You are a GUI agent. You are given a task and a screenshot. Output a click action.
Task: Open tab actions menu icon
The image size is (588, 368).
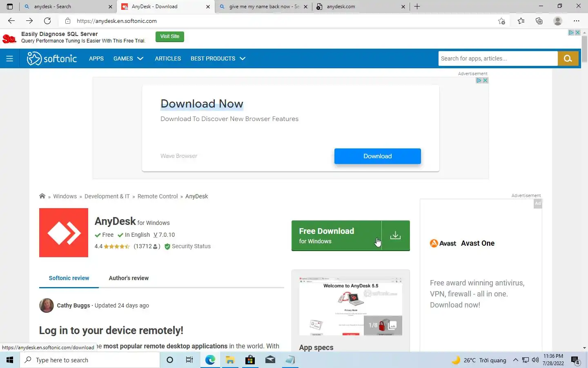coord(10,7)
